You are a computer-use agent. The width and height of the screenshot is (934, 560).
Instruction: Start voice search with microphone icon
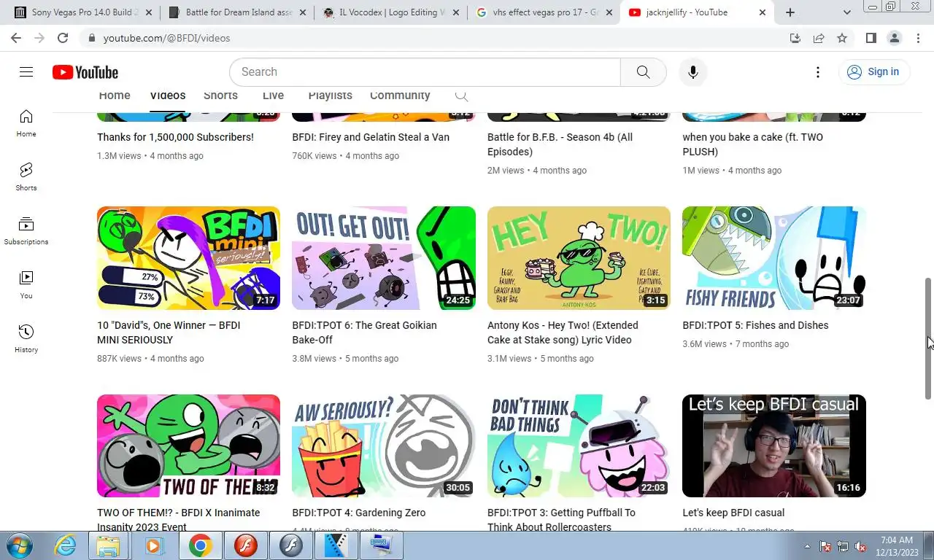pos(692,71)
